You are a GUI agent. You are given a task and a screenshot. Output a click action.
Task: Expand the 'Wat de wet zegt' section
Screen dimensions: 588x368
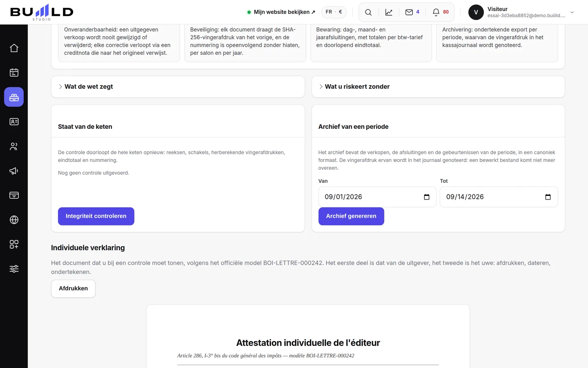tap(178, 87)
